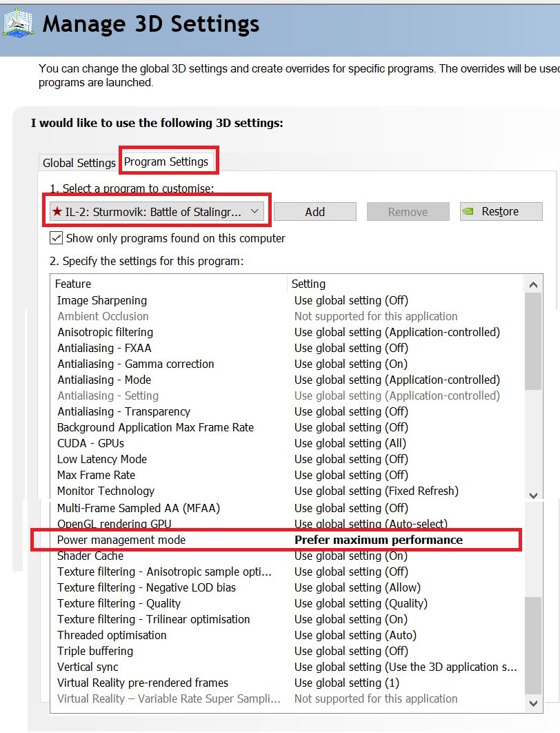The image size is (560, 733).
Task: Select the Monitor Technology row
Action: tap(287, 491)
